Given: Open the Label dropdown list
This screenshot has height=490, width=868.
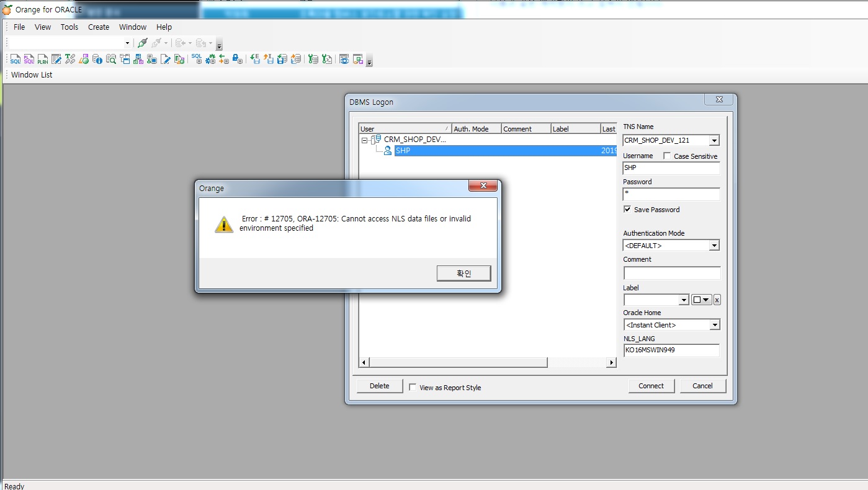Looking at the screenshot, I should [x=684, y=300].
